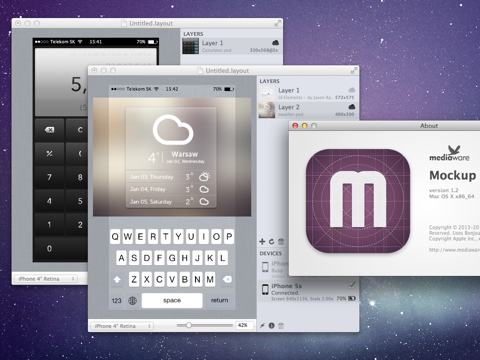Tap the Q key on keyboard preview
Viewport: 480px width, 360px height.
pyautogui.click(x=115, y=237)
